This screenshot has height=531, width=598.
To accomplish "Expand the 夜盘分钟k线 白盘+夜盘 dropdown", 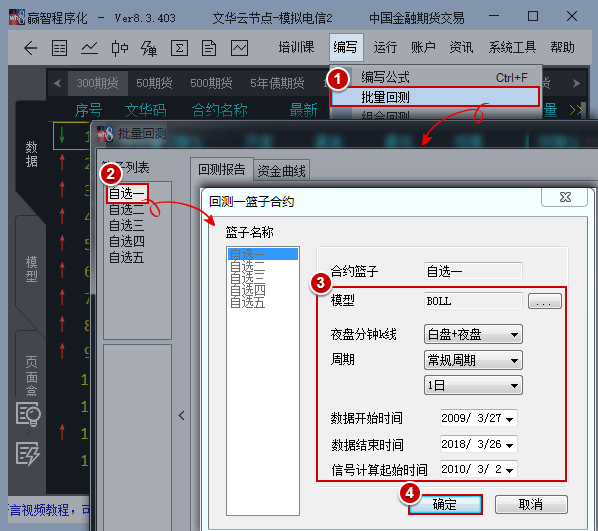I will (x=473, y=335).
